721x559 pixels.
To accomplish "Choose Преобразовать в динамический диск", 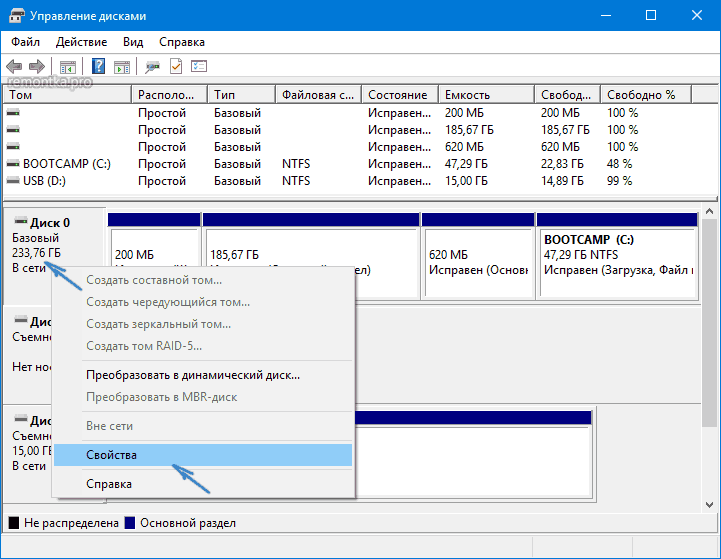I will point(193,375).
